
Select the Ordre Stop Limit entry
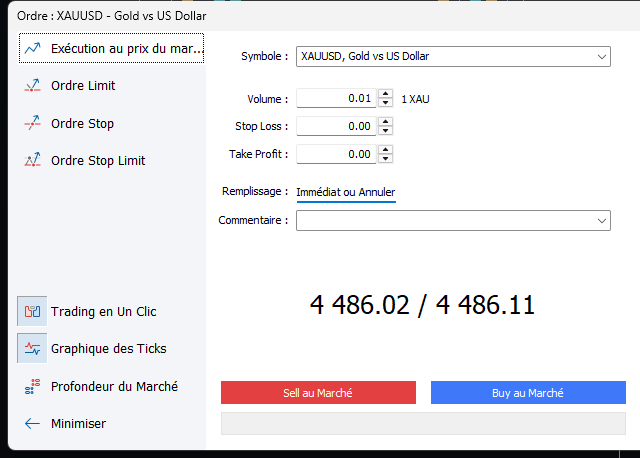[x=98, y=160]
